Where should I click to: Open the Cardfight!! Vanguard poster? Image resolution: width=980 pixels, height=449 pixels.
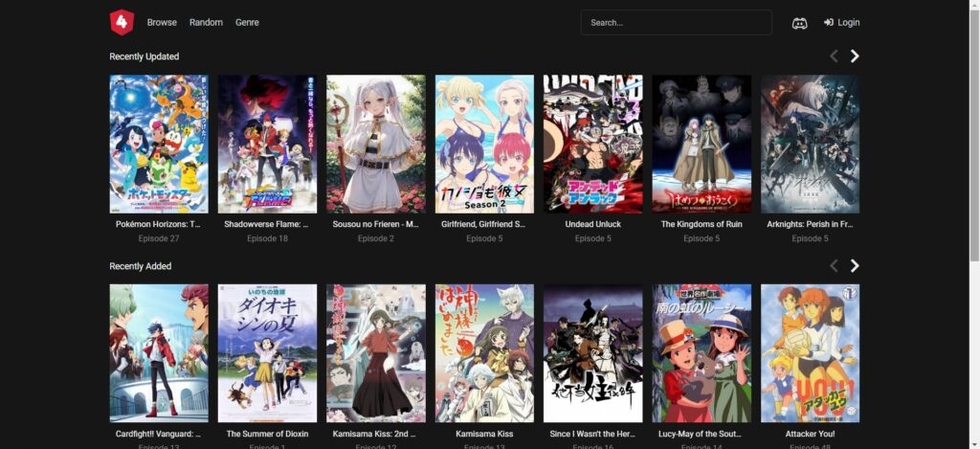pos(159,353)
